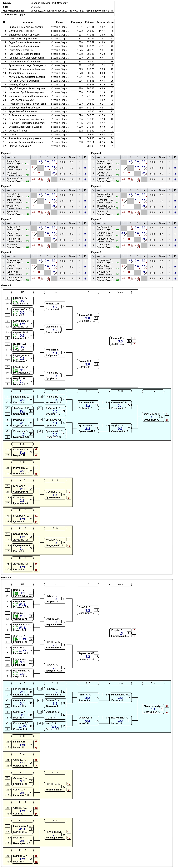This screenshot has width=180, height=868.
Task: Click the Группа-8 heading
Action: (96, 252)
